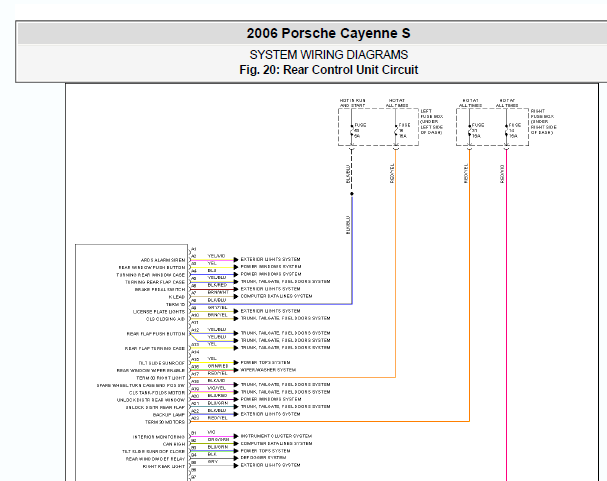This screenshot has height=481, width=607.
Task: Click the 'GRN/RED' wire color label at pin A16
Action: click(x=218, y=366)
